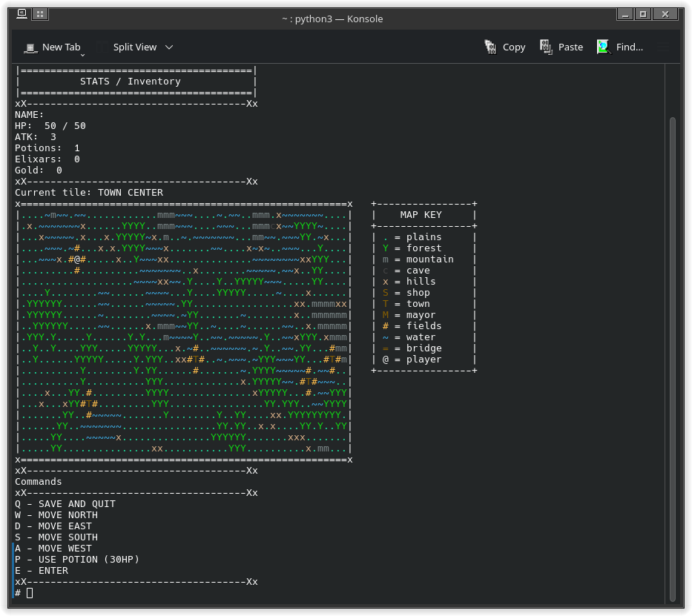Click the 'W - MOVE NORTH' line
This screenshot has height=616, width=692.
pos(56,515)
